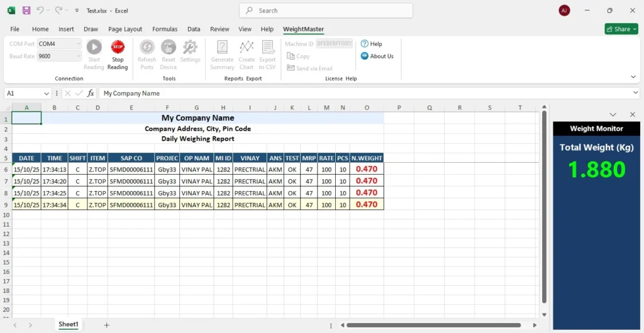The height and width of the screenshot is (333, 644).
Task: Add a new sheet with plus icon
Action: pyautogui.click(x=106, y=325)
